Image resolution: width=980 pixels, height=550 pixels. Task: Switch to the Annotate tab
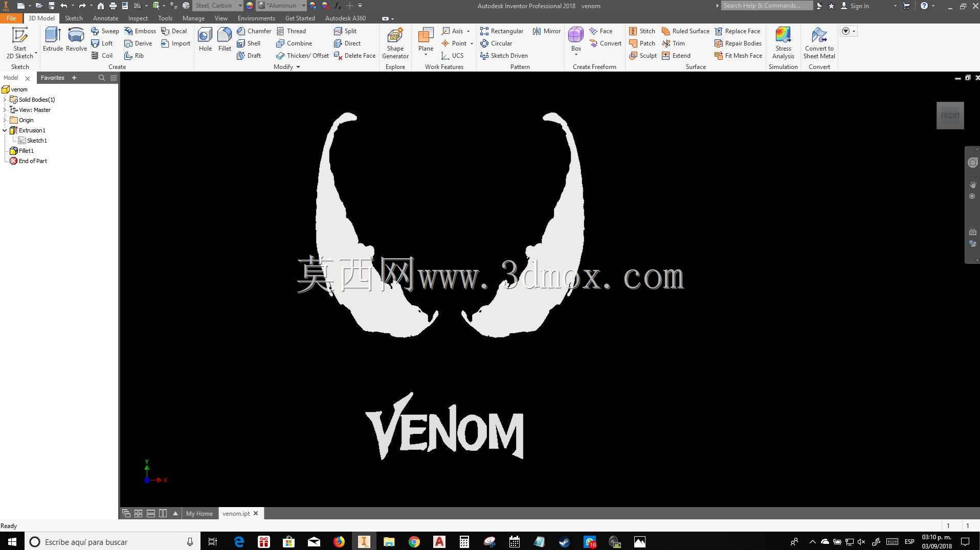[105, 18]
